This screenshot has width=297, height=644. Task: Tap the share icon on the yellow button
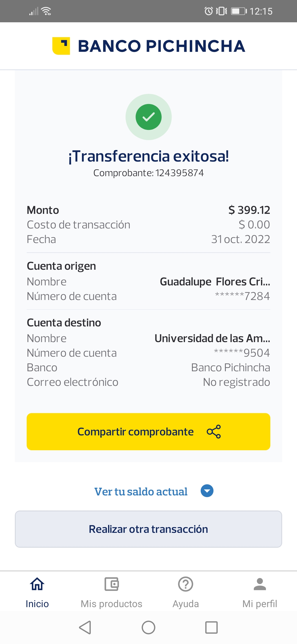coord(214,432)
